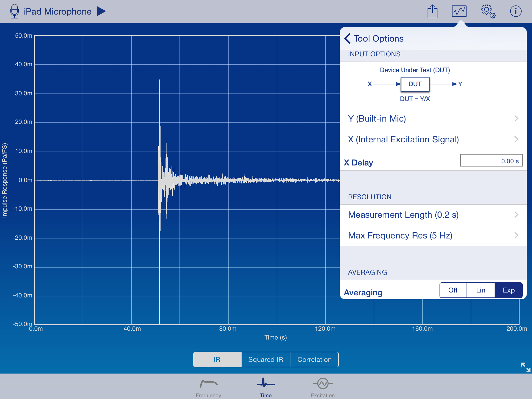This screenshot has width=532, height=399.
Task: Set Averaging to Off
Action: [453, 290]
